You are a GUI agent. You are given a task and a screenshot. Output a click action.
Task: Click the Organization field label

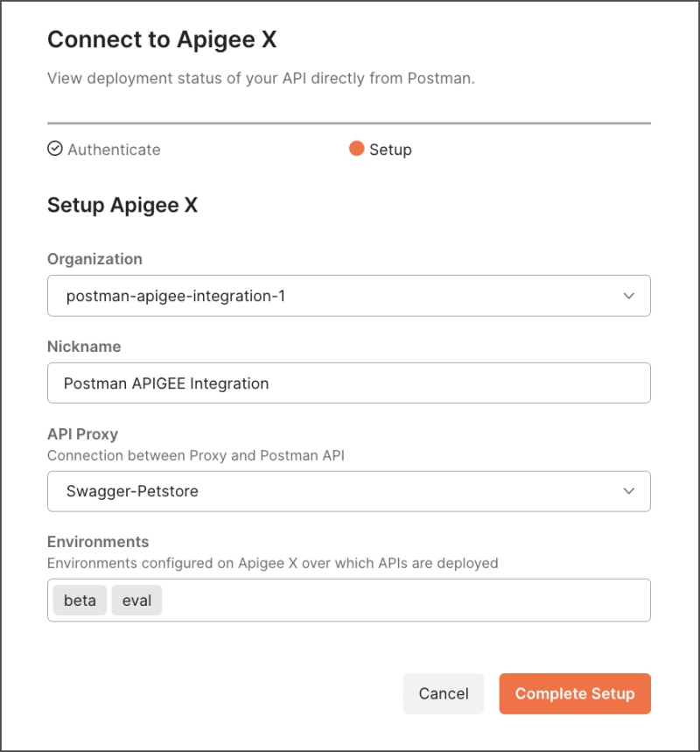[x=94, y=259]
